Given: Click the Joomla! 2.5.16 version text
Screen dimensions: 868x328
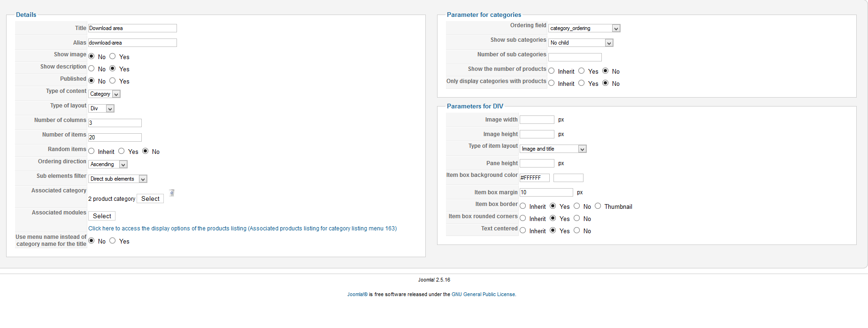Looking at the screenshot, I should click(x=434, y=280).
